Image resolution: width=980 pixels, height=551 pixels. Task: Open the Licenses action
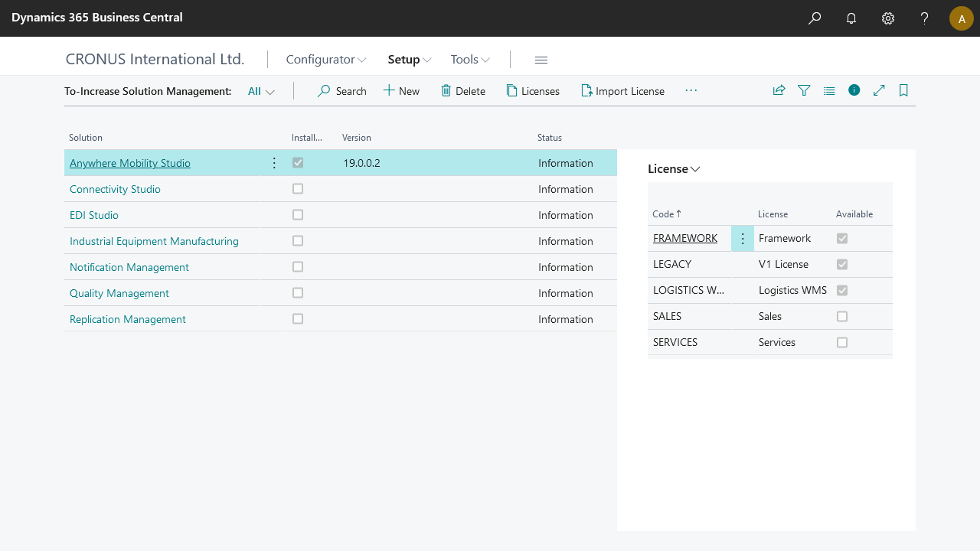tap(533, 91)
